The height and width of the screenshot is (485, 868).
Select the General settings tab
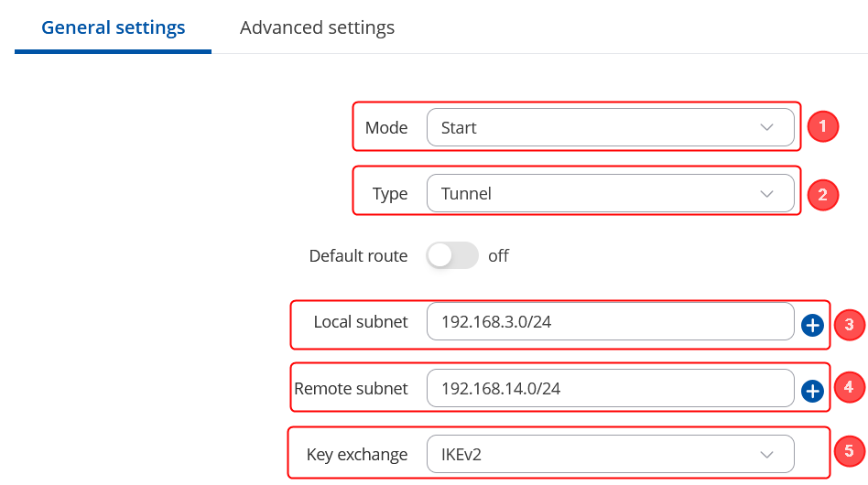114,27
